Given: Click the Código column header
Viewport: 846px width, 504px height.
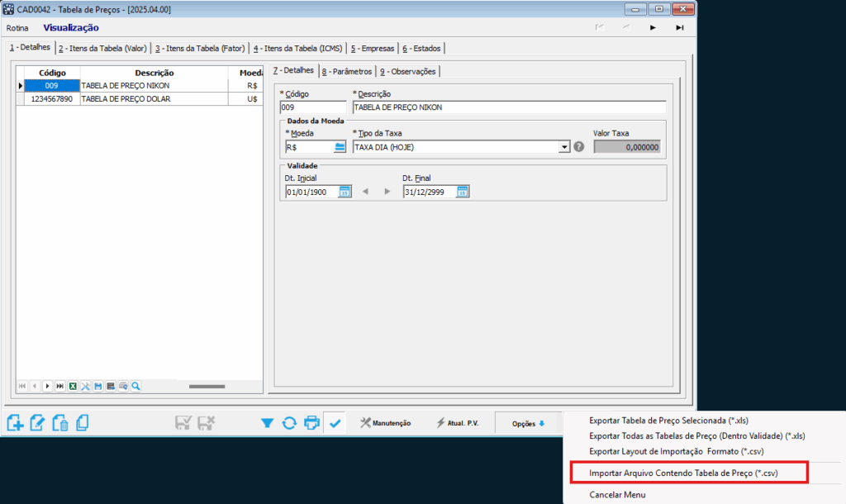Looking at the screenshot, I should point(52,73).
